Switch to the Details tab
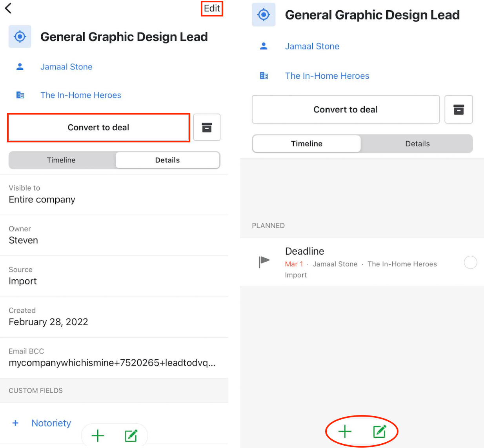 pyautogui.click(x=167, y=160)
